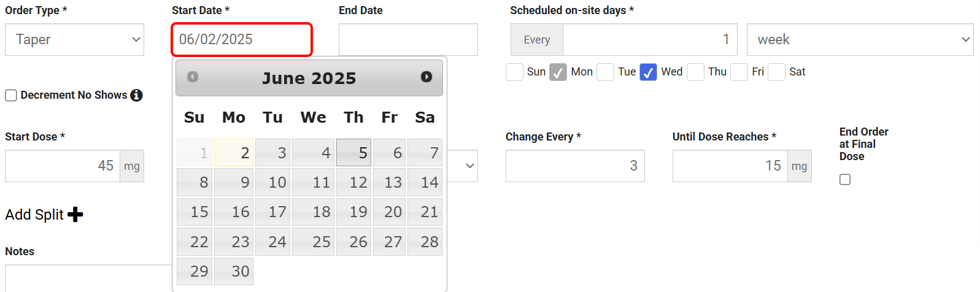Image resolution: width=980 pixels, height=292 pixels.
Task: Click the Start Date input field
Action: pos(242,40)
